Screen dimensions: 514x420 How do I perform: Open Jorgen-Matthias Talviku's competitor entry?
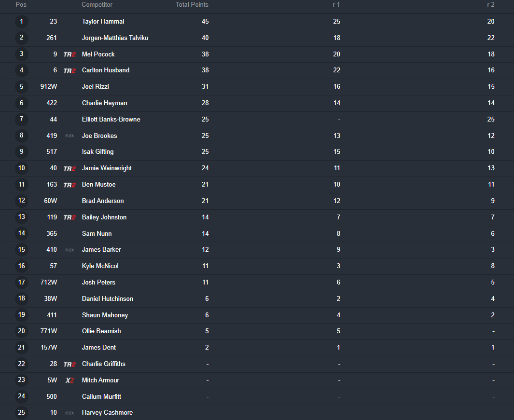(x=115, y=38)
